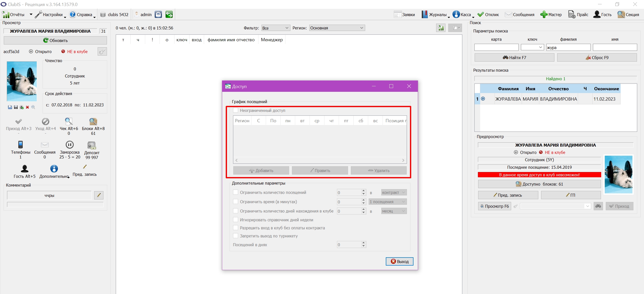Open Секция in the top toolbar
Viewport: 644px width, 294px height.
tap(628, 15)
